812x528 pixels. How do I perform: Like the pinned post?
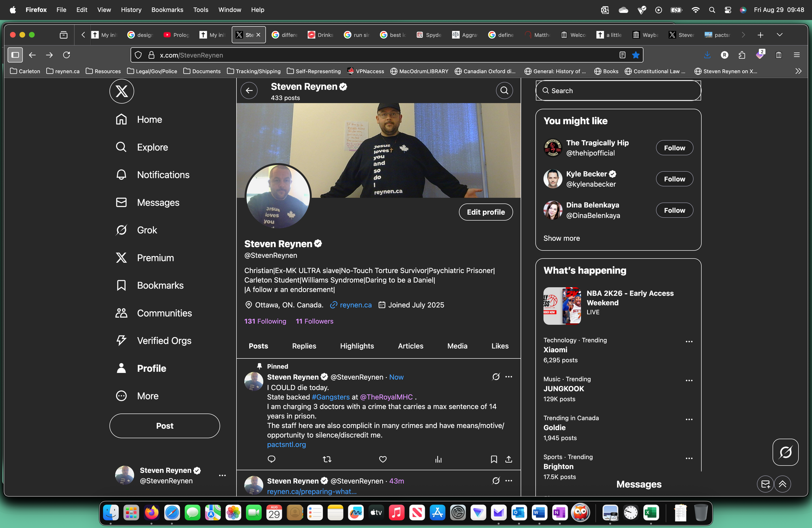tap(382, 459)
